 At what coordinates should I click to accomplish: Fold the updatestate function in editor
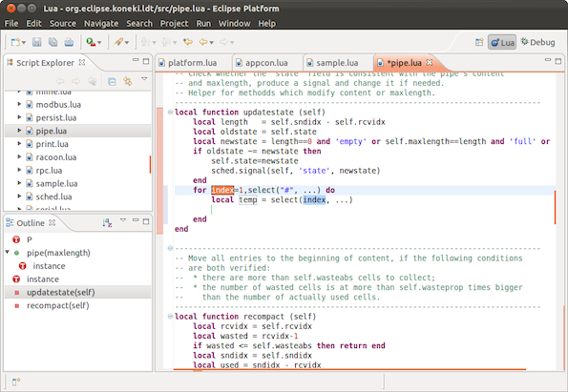coord(170,112)
